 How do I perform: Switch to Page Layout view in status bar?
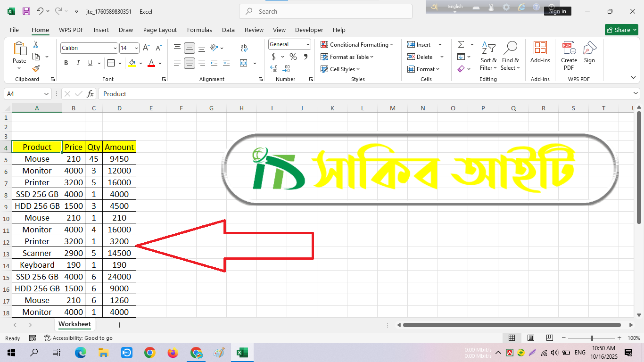point(530,338)
